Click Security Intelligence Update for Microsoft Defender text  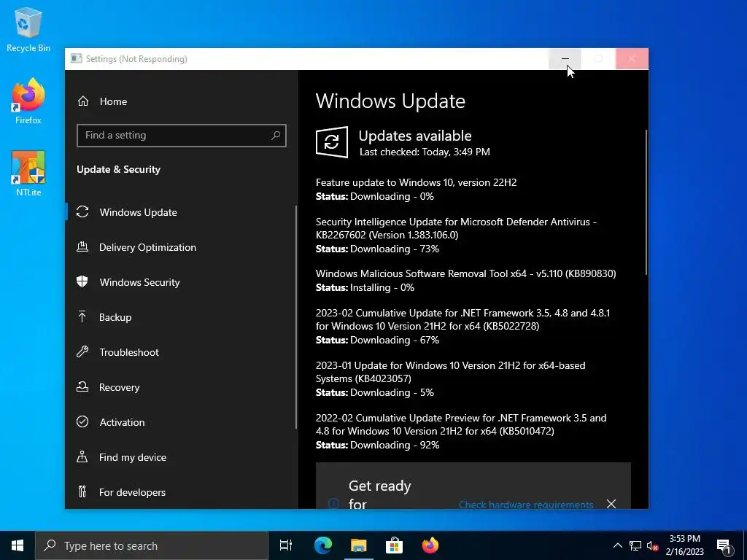click(456, 228)
